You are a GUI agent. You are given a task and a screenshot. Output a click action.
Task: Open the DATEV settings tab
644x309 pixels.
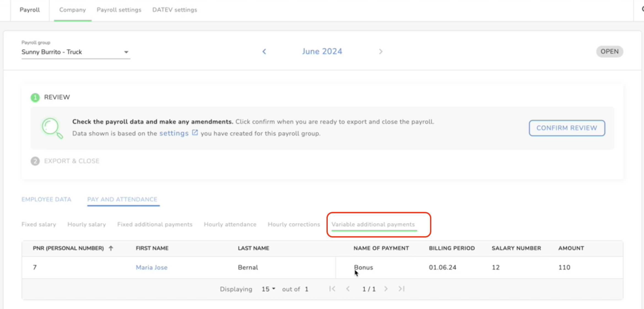pyautogui.click(x=175, y=10)
